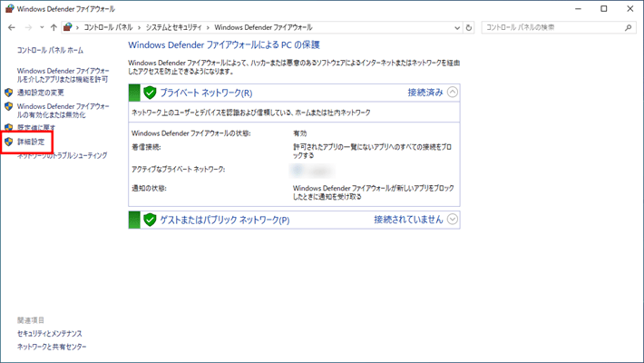Image resolution: width=644 pixels, height=363 pixels.
Task: Click the コントロール パネル breadcrumb
Action: [108, 27]
